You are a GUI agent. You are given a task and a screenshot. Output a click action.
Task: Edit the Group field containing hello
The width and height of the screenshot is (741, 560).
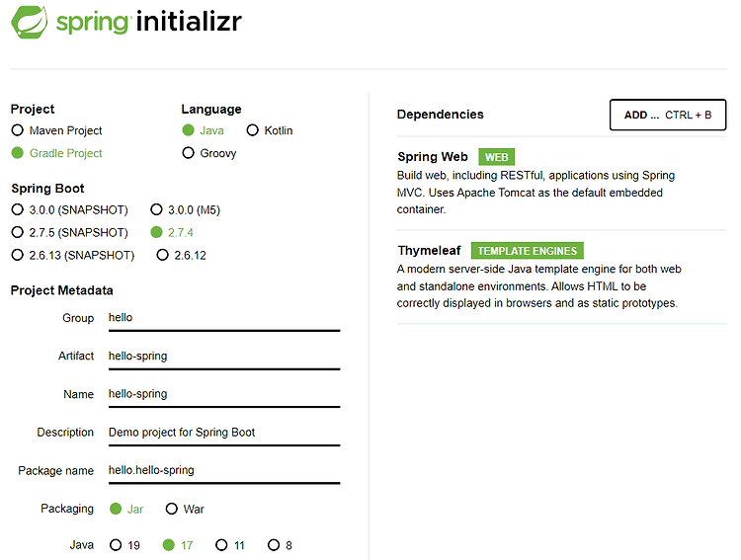[224, 319]
